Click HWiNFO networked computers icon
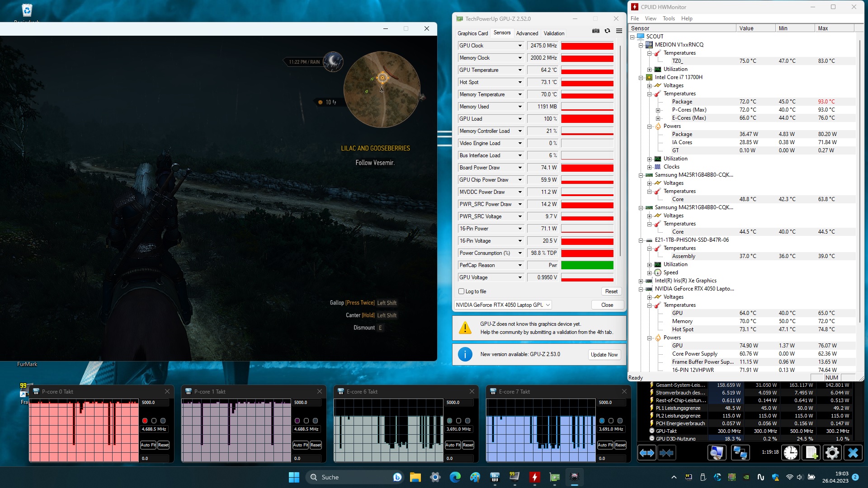The height and width of the screenshot is (488, 868). click(x=740, y=452)
